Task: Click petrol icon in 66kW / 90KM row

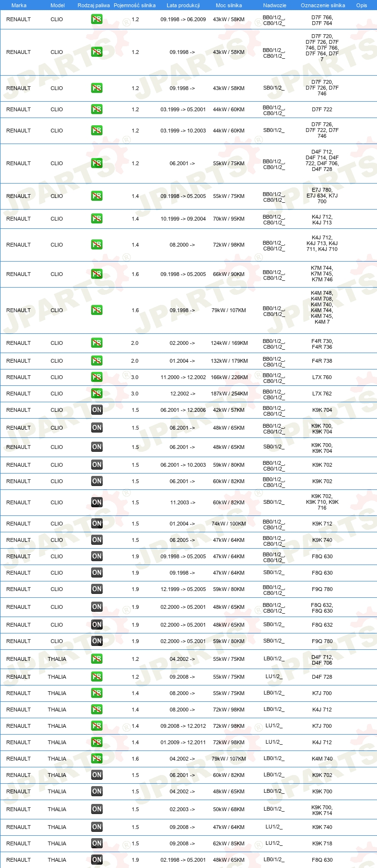Action: pyautogui.click(x=97, y=274)
